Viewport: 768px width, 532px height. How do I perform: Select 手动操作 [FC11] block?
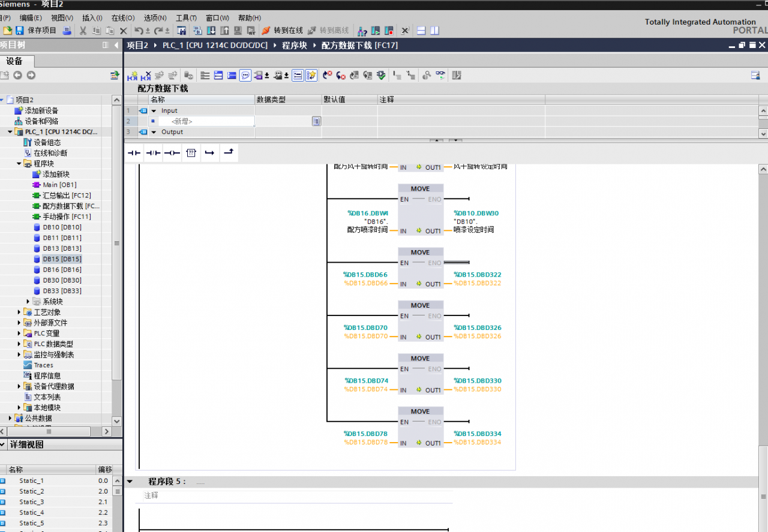click(67, 217)
